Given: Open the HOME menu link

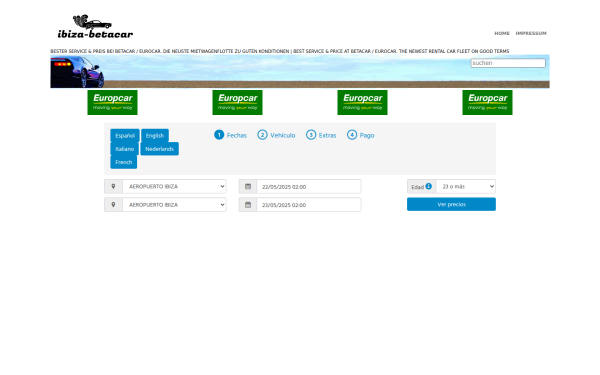Looking at the screenshot, I should point(502,33).
